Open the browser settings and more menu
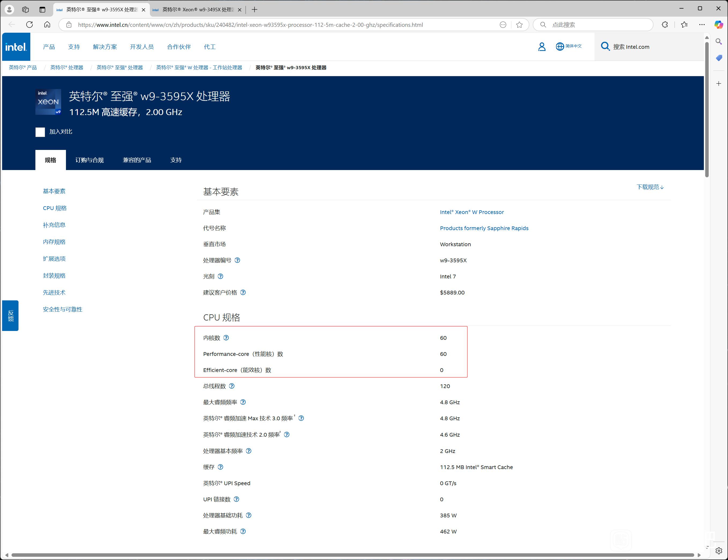This screenshot has width=728, height=560. coord(702,25)
